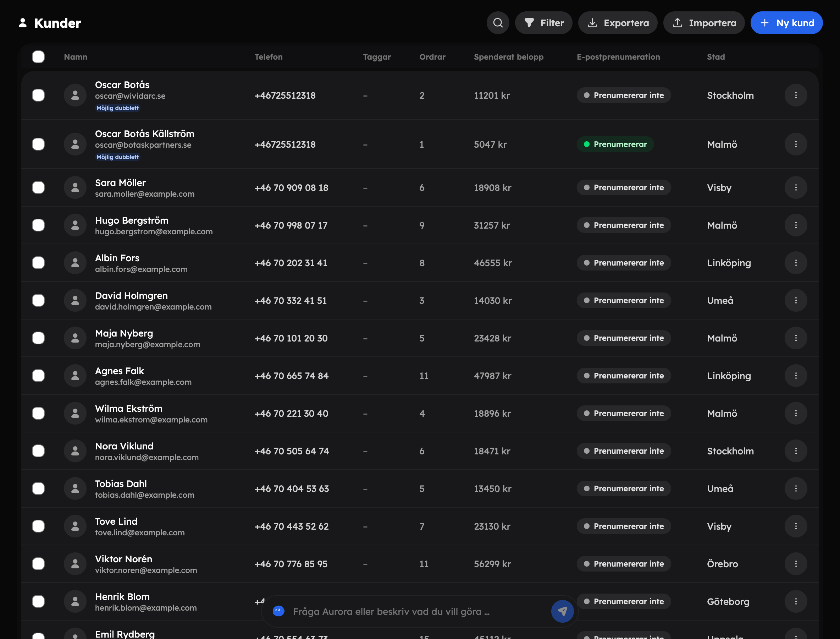Click the Aurora assistant chat bubble icon
Image resolution: width=840 pixels, height=639 pixels.
[x=278, y=611]
